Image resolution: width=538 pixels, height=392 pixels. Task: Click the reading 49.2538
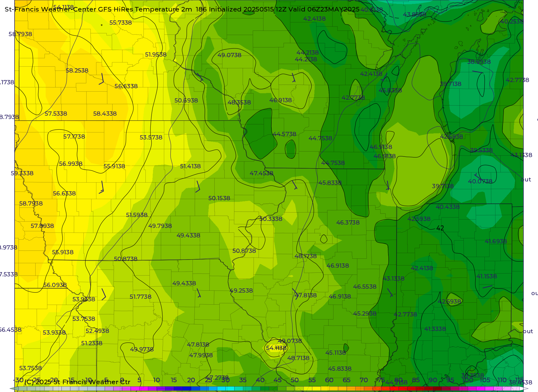click(x=241, y=291)
